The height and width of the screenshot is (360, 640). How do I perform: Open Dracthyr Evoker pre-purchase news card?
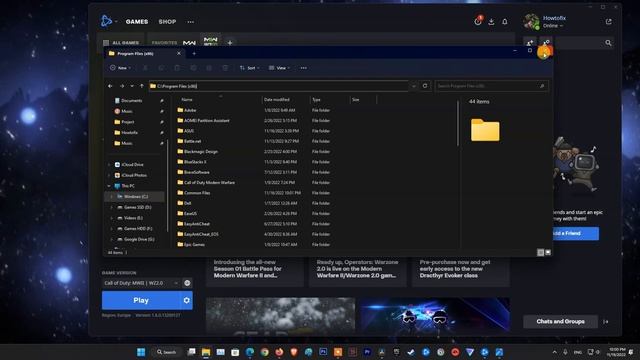coord(460,272)
